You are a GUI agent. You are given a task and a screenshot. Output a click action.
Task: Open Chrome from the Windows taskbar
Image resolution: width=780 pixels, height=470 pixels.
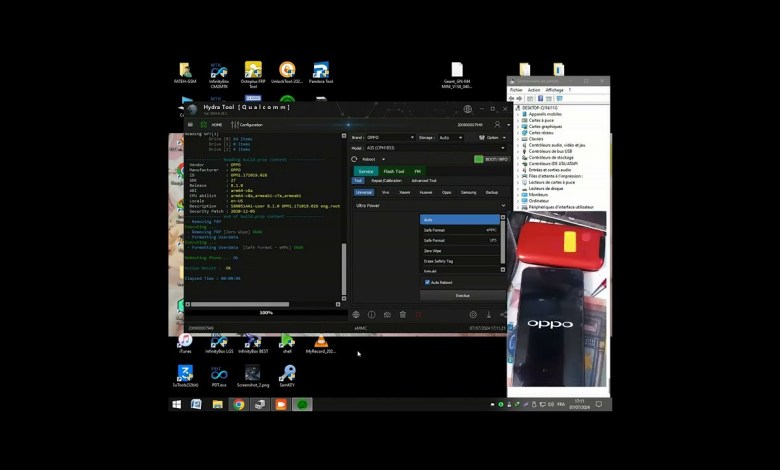tap(238, 404)
